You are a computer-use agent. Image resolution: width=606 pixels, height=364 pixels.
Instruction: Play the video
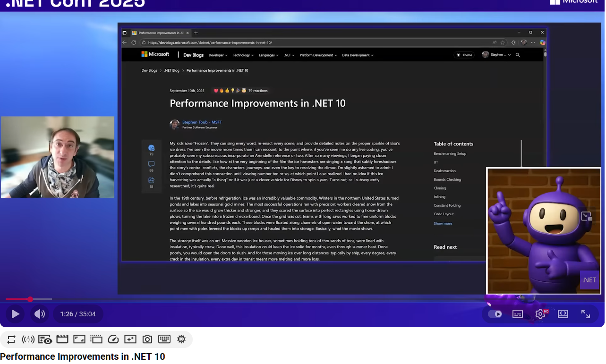tap(15, 314)
